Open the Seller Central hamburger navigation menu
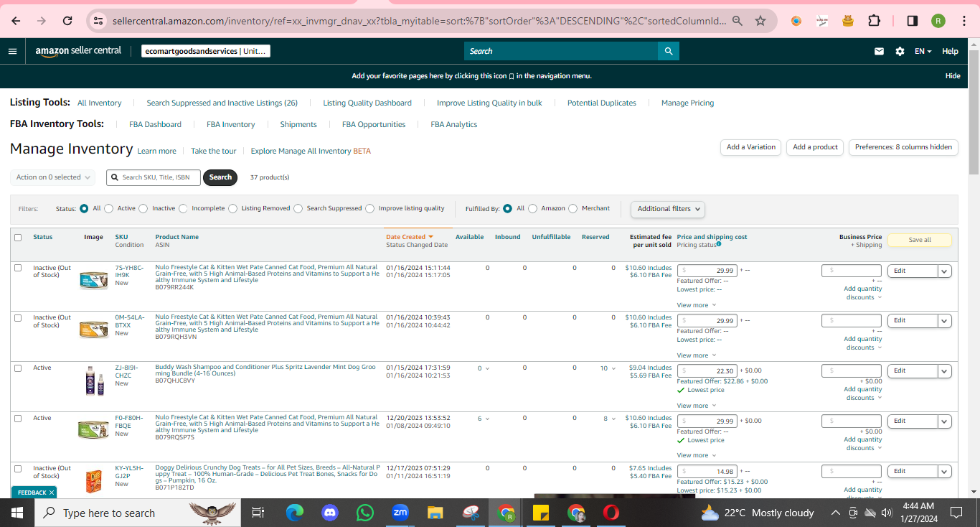This screenshot has height=527, width=980. tap(12, 51)
